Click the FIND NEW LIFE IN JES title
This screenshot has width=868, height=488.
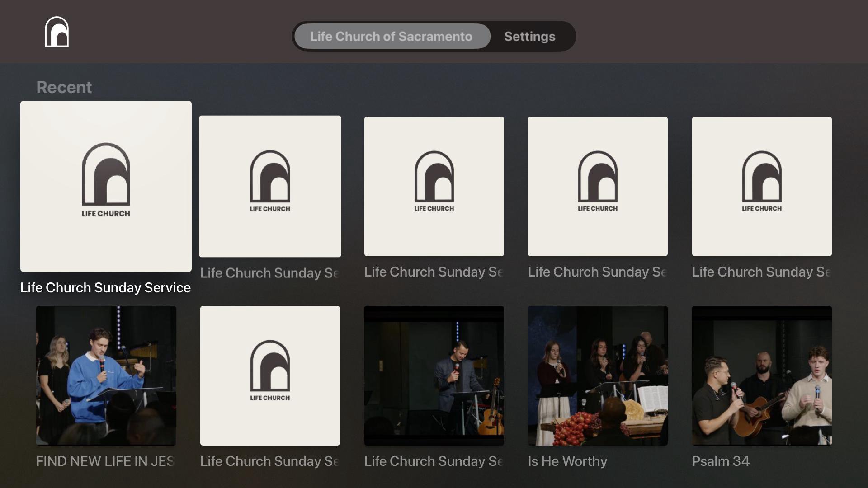pyautogui.click(x=105, y=461)
